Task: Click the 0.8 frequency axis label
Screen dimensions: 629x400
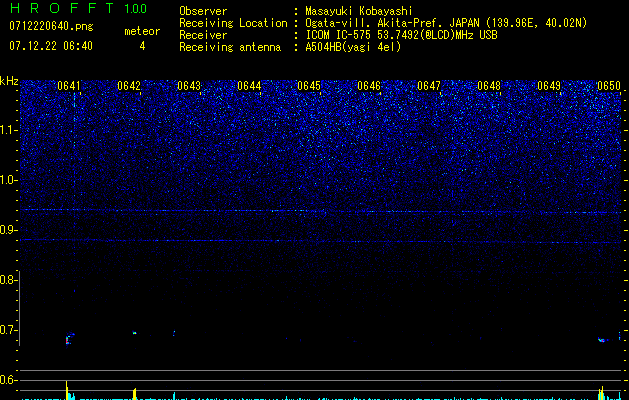Action: 7,280
